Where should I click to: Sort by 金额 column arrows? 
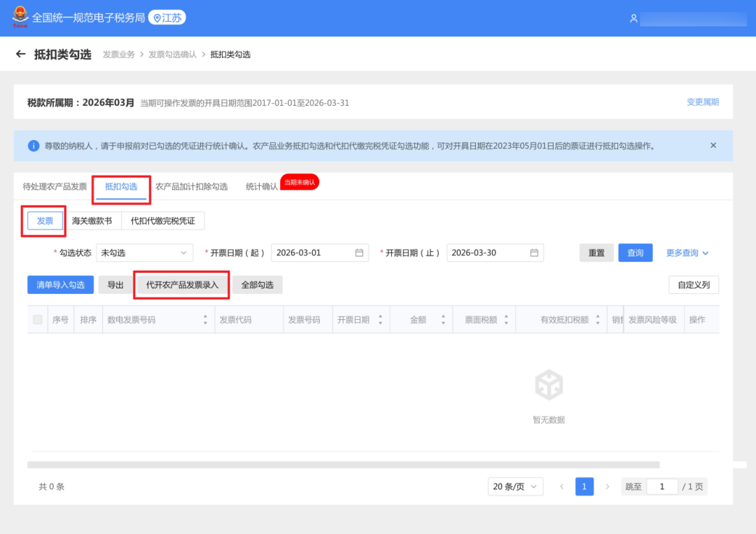pyautogui.click(x=443, y=320)
